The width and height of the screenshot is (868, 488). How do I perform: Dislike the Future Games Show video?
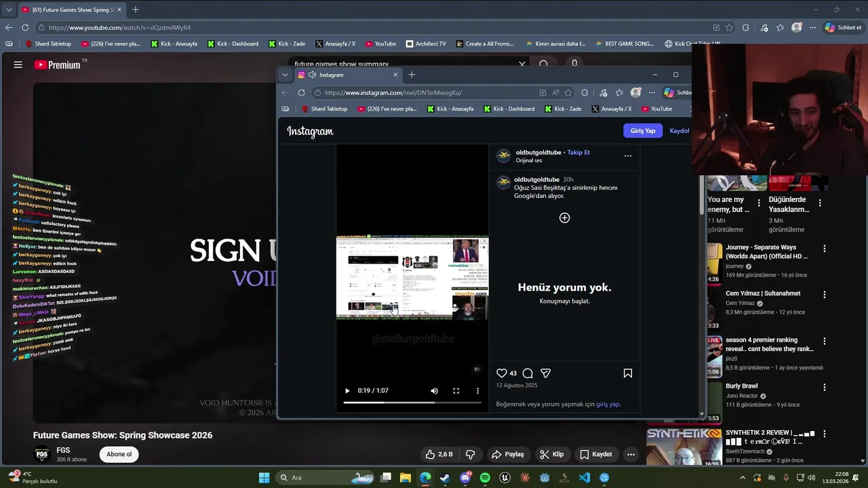coord(471,454)
